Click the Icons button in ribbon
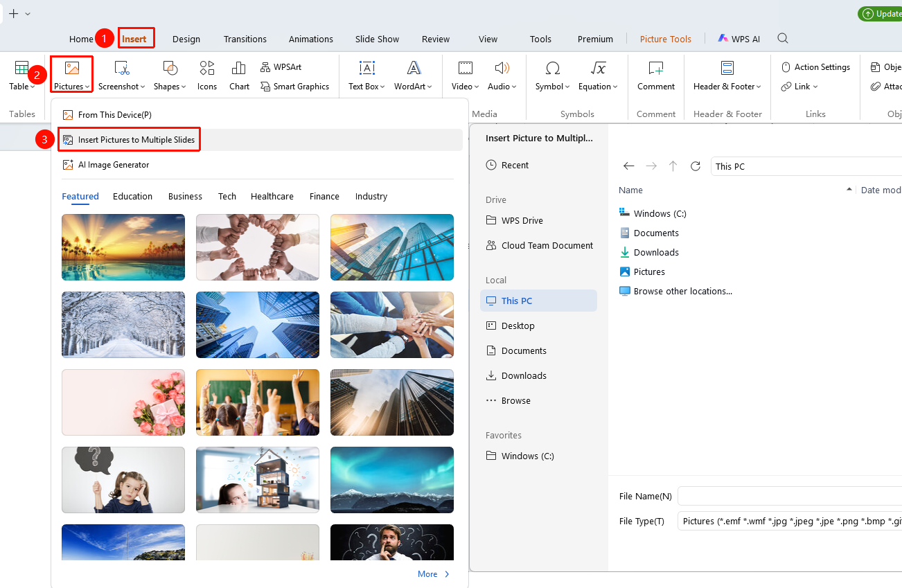This screenshot has width=902, height=588. 207,75
